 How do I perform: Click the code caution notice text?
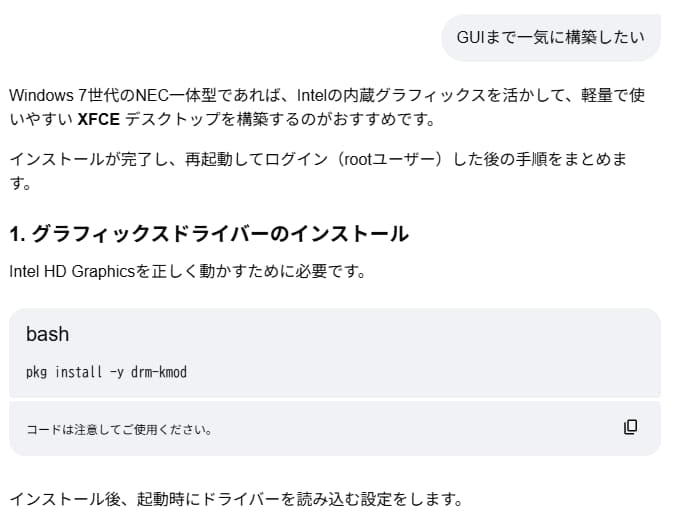[118, 430]
